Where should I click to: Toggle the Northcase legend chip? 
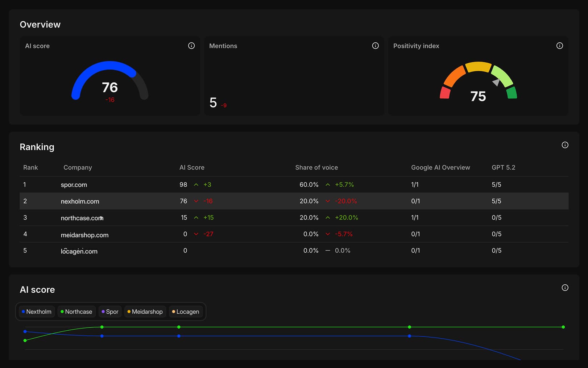point(76,311)
